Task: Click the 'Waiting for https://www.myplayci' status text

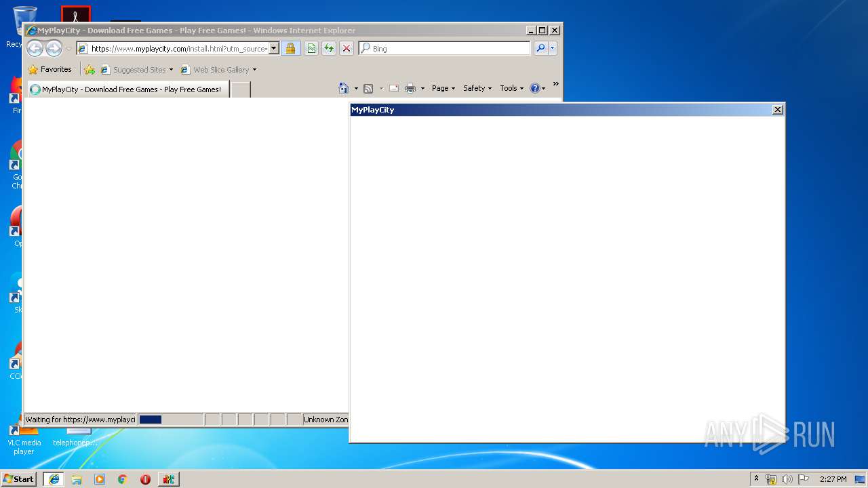Action: pos(80,420)
